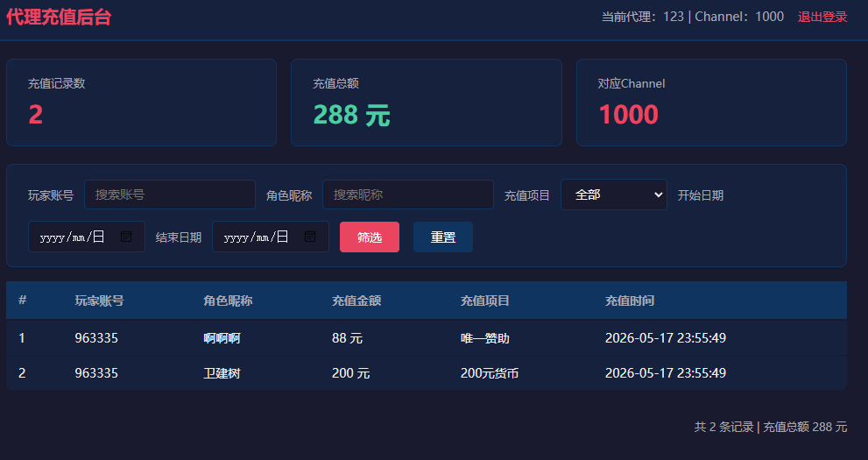Image resolution: width=868 pixels, height=460 pixels.
Task: Click the 结束日期 label
Action: tap(179, 237)
